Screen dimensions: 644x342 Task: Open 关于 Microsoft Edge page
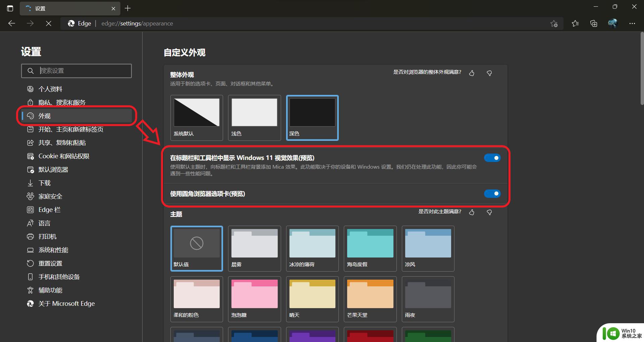click(76, 303)
